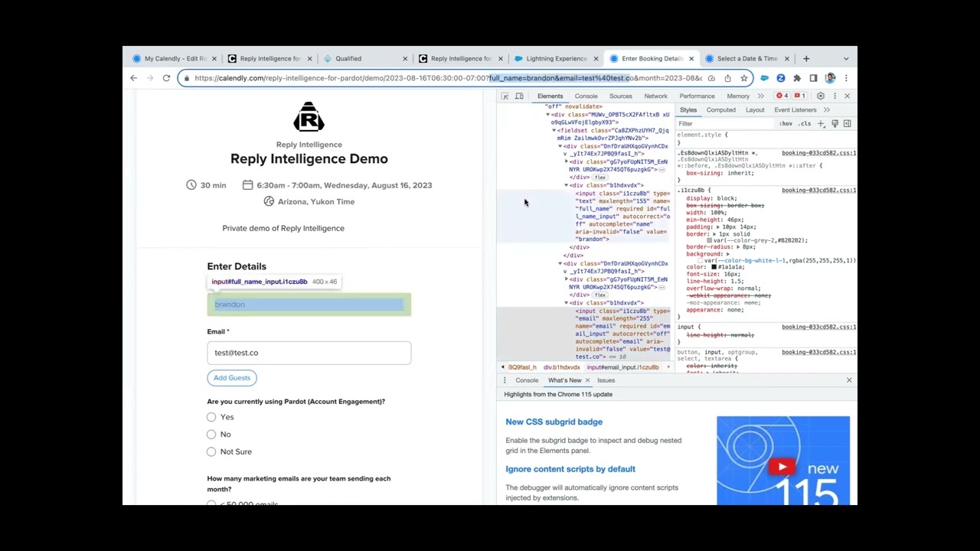980x551 pixels.
Task: Play the Chrome 115 YouTube video thumbnail
Action: pos(782,466)
